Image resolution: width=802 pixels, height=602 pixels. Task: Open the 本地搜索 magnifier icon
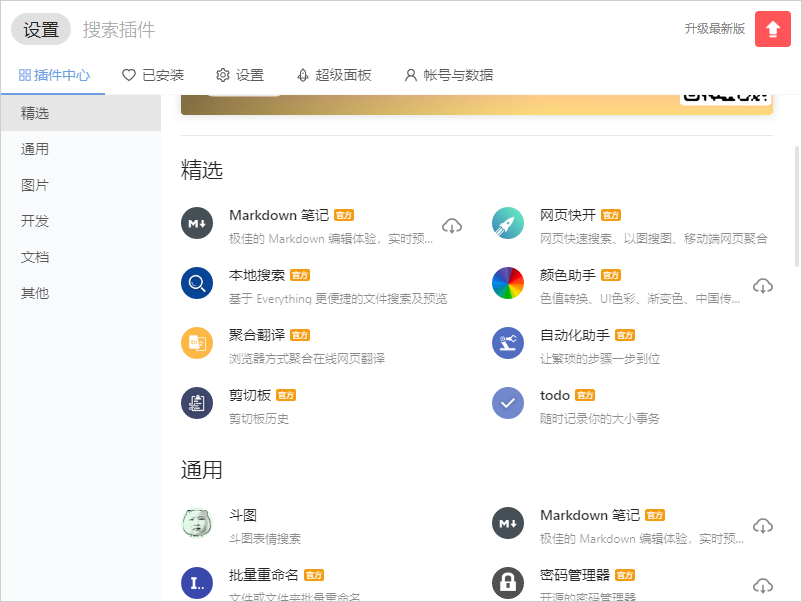(197, 284)
